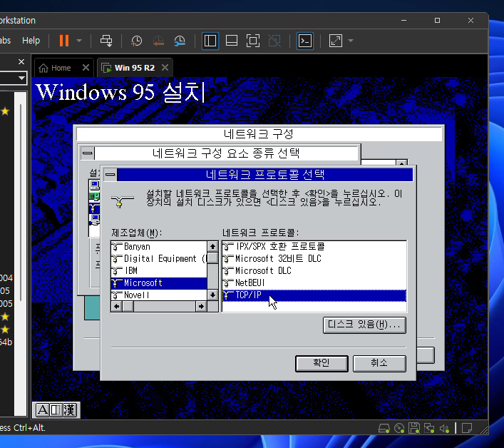504x448 pixels.
Task: Close the Home tab
Action: coord(86,68)
